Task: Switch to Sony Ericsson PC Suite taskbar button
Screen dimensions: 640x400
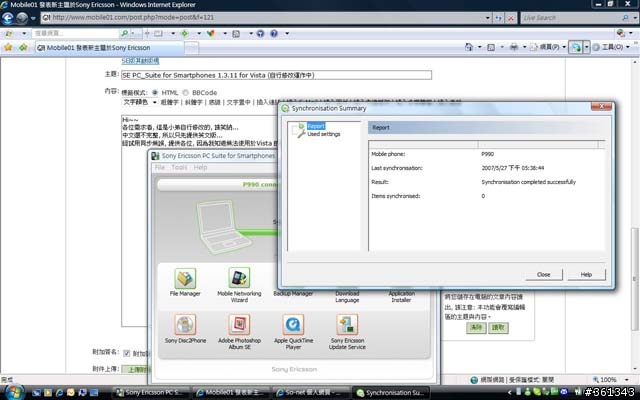Action: 151,392
